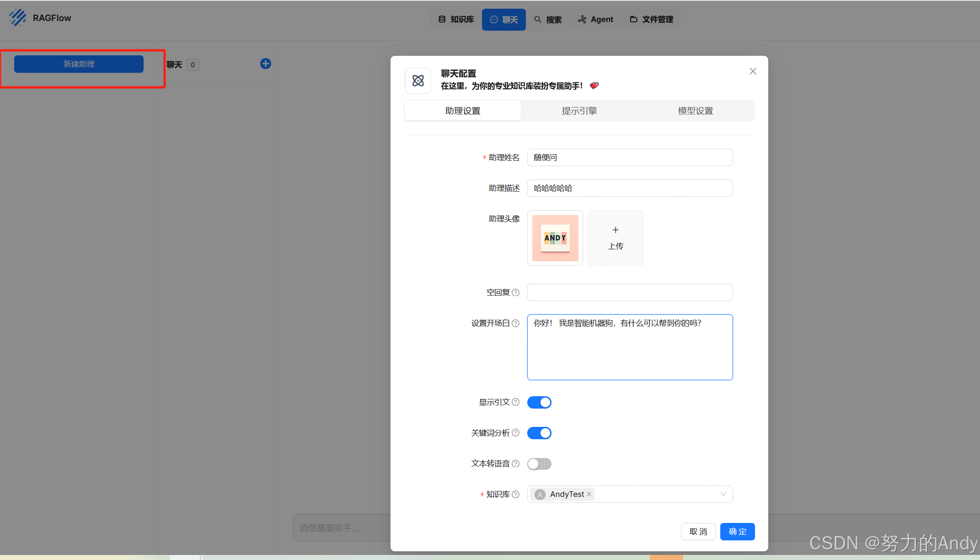Click the 设置开场白 text area
Viewport: 980px width, 560px height.
click(630, 347)
